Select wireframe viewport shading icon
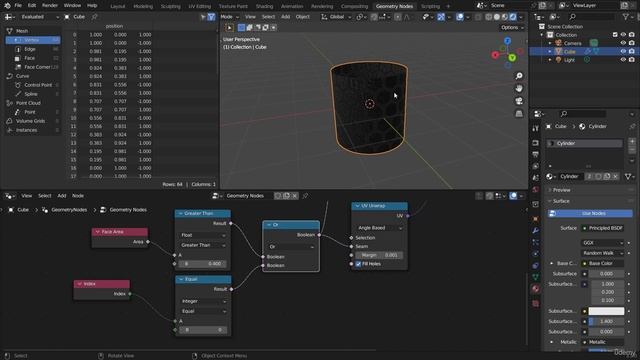The image size is (640, 360). click(489, 17)
